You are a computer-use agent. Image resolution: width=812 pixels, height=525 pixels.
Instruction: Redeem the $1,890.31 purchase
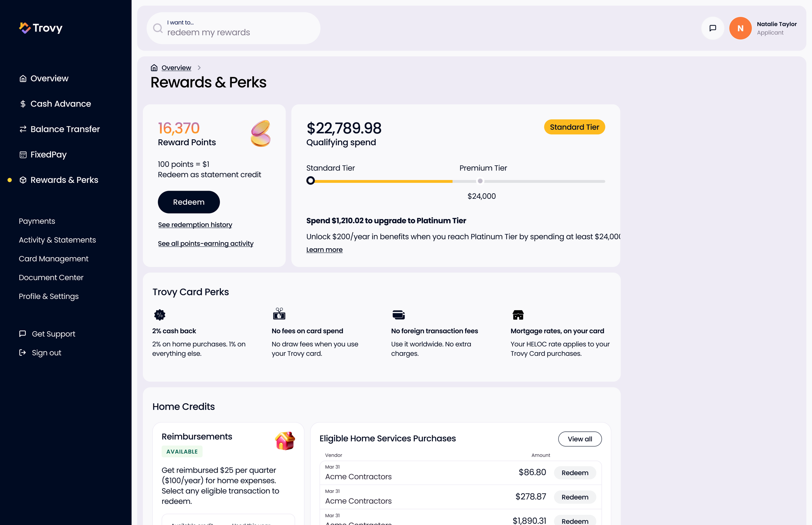[x=575, y=520]
